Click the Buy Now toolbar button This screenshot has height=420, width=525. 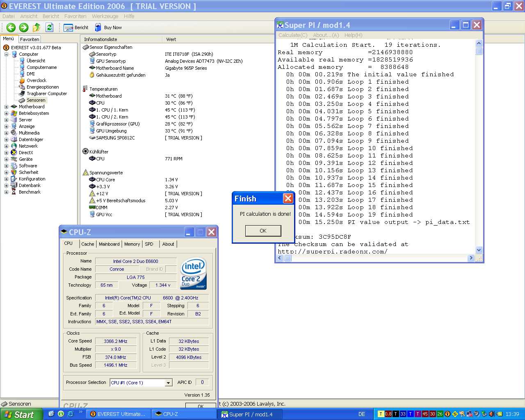[x=108, y=27]
